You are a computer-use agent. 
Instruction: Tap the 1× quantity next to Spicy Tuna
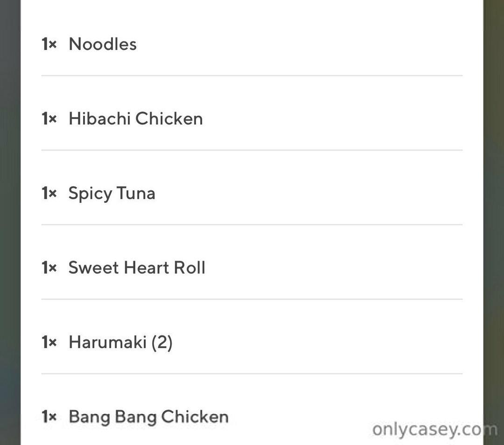[x=49, y=194]
